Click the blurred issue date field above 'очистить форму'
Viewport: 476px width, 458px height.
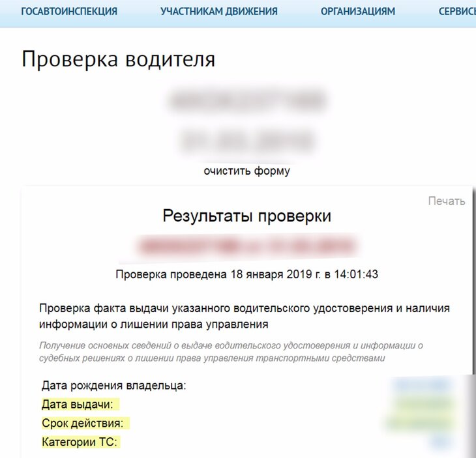coord(246,140)
